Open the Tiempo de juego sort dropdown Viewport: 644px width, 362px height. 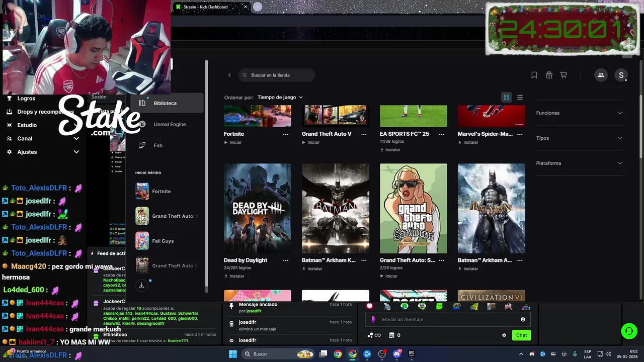[280, 97]
